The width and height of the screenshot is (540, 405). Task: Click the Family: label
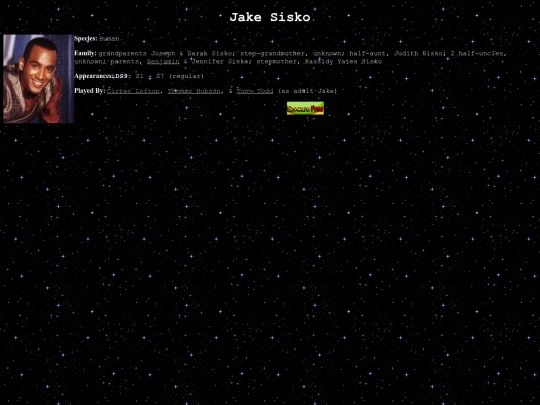[x=85, y=53]
